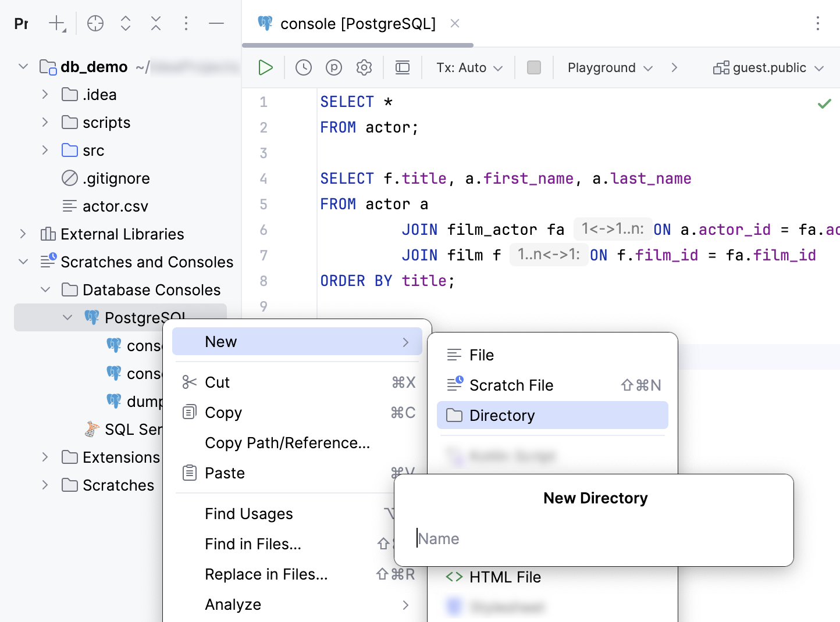Choose Directory from the New submenu

(501, 415)
